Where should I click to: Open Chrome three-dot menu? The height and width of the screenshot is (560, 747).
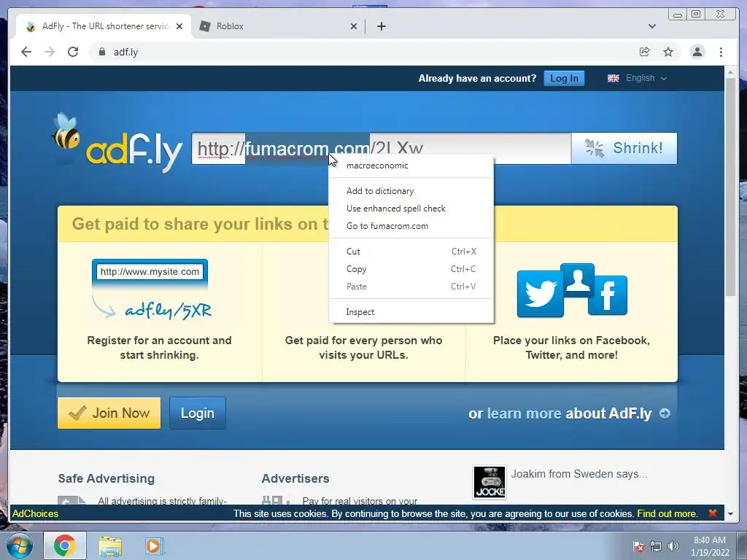pyautogui.click(x=721, y=52)
